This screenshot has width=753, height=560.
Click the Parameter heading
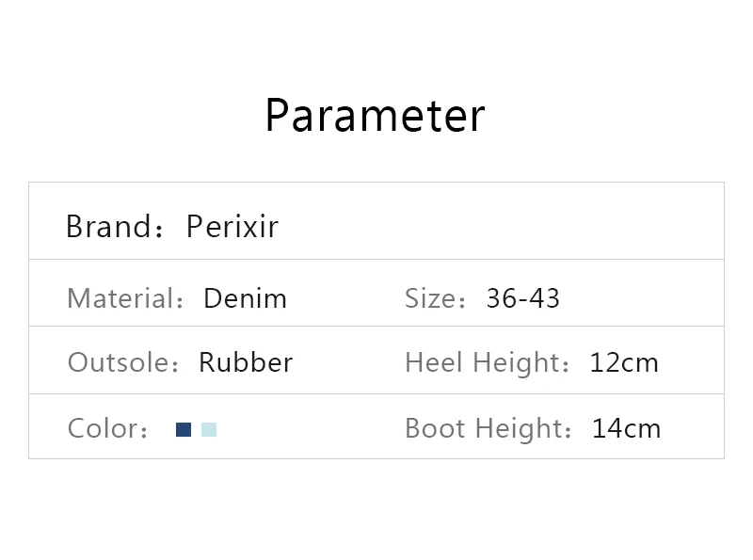375,116
